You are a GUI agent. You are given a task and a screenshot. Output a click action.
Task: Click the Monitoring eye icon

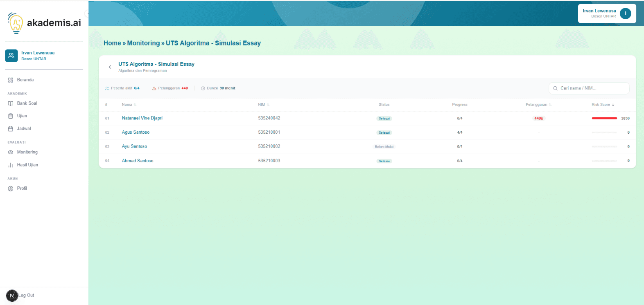tap(11, 152)
